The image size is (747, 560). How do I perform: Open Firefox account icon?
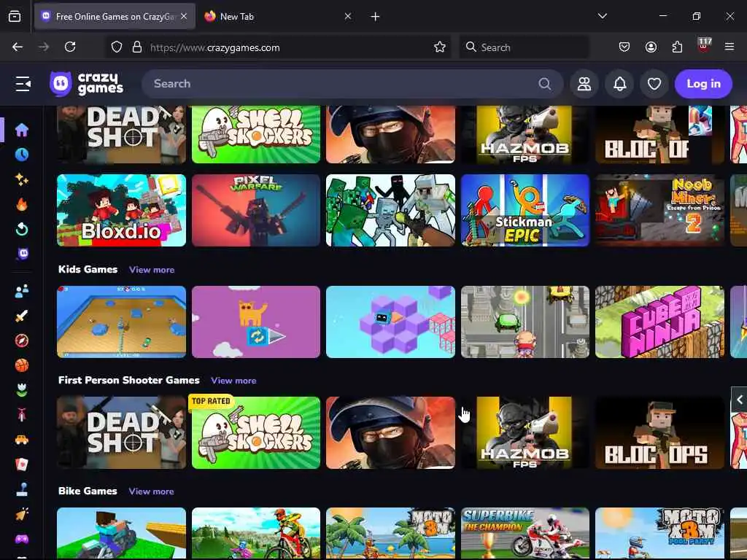coord(651,47)
